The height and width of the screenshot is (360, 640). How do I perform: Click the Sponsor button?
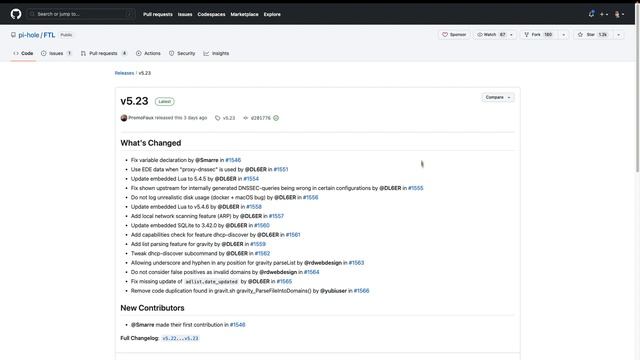coord(454,35)
